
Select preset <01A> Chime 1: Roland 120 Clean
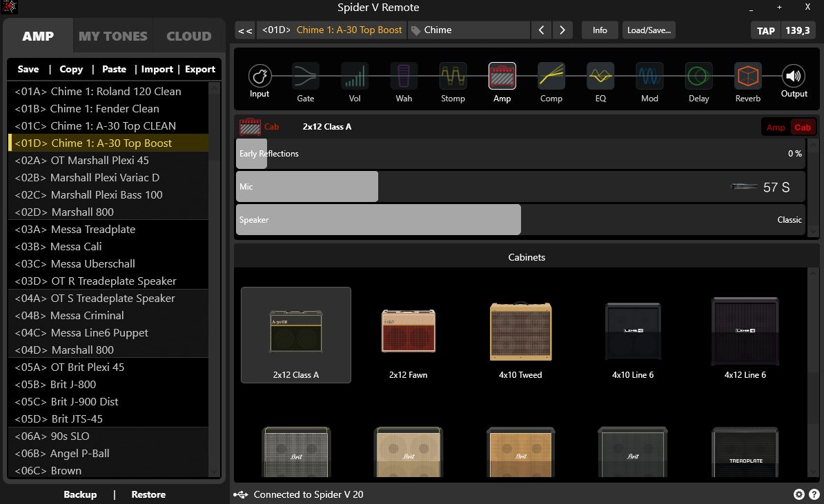[108, 91]
